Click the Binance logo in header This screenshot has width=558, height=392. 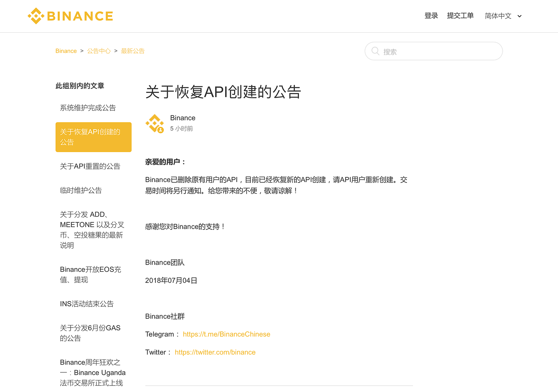(x=71, y=16)
